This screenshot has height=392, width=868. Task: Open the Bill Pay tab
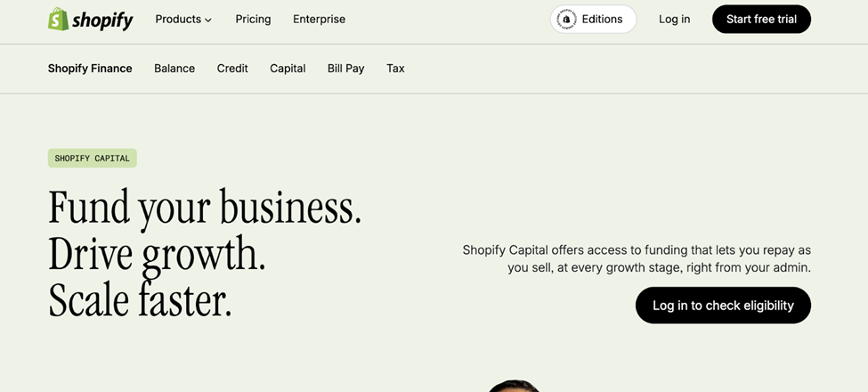coord(345,69)
